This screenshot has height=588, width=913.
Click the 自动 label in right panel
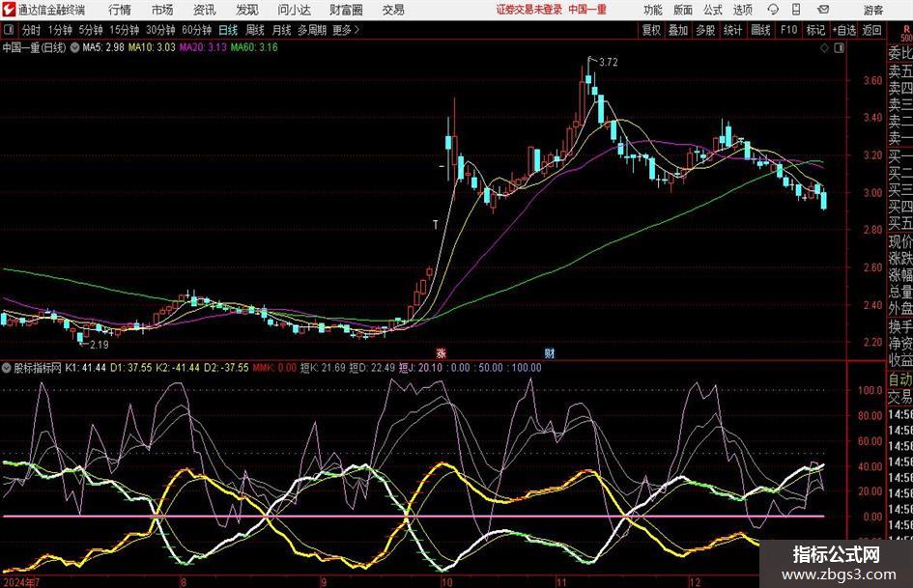pyautogui.click(x=900, y=379)
